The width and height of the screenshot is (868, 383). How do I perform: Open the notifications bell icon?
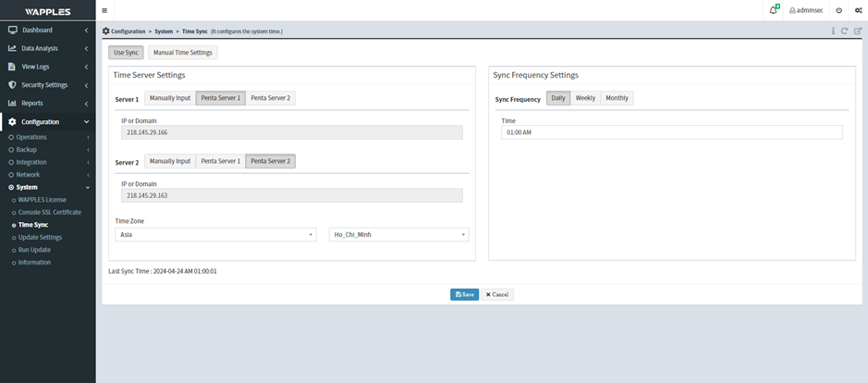coord(773,10)
